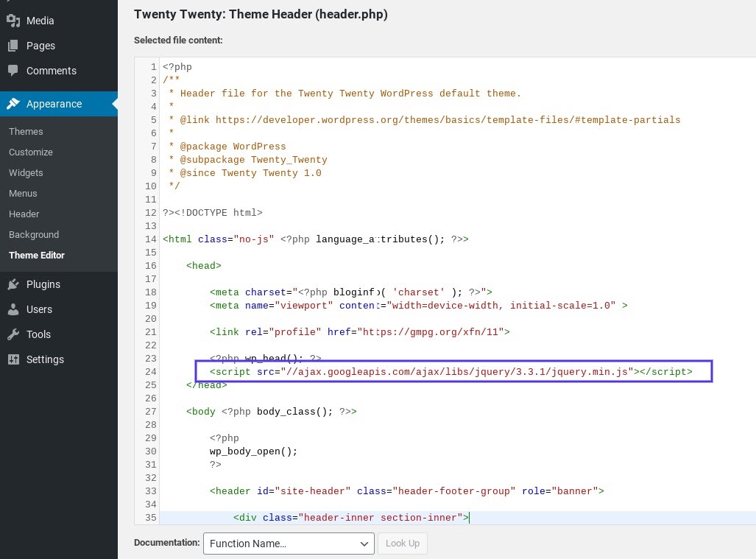The height and width of the screenshot is (559, 756).
Task: Click the Pages document icon
Action: 13,46
